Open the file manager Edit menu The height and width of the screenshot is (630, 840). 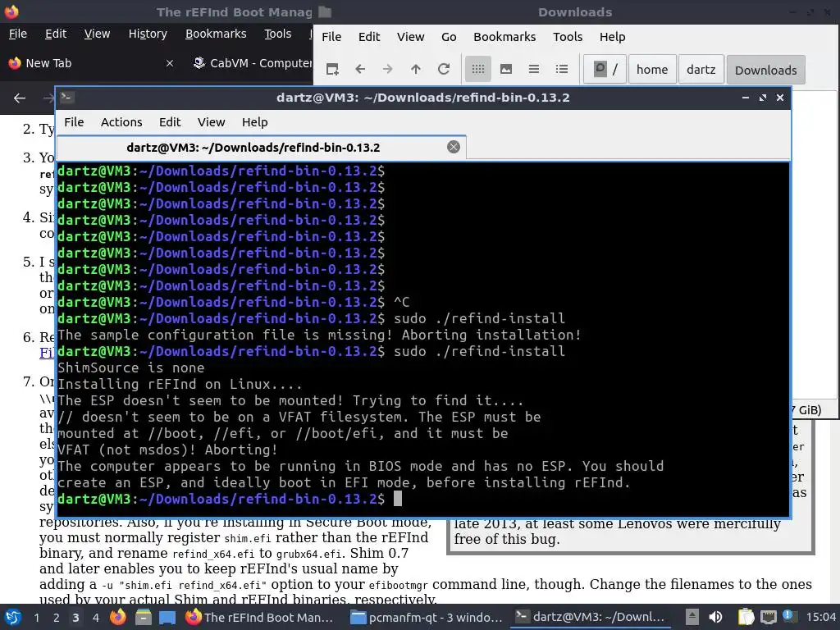pos(369,37)
